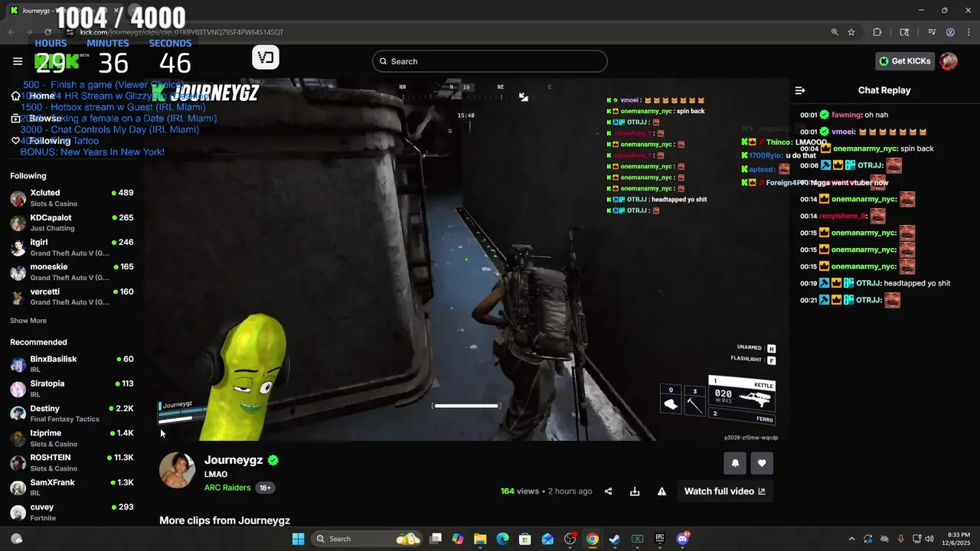Click OTRJJ message "headtapped yo shit"
The image size is (980, 551).
click(917, 283)
